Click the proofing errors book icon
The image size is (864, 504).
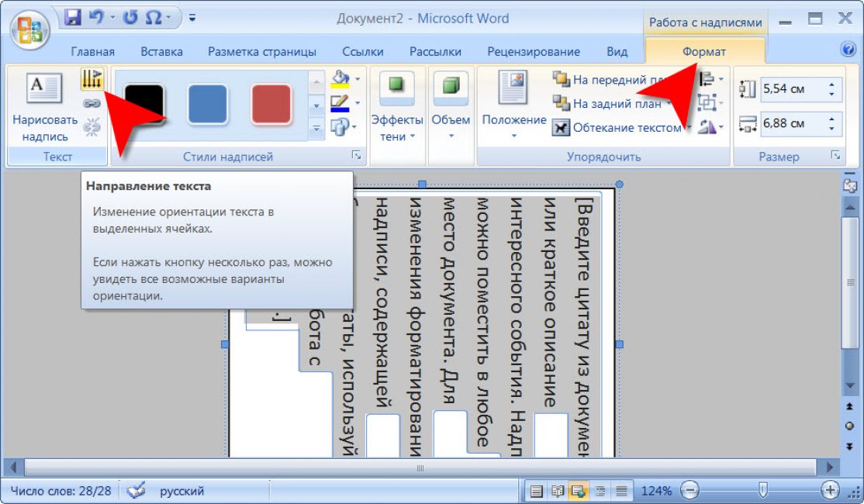pyautogui.click(x=135, y=490)
